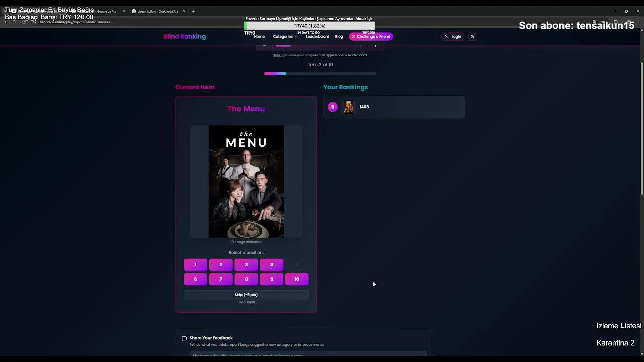Click the 1408 poster thumbnail in rankings
Image resolution: width=644 pixels, height=362 pixels.
(x=348, y=107)
